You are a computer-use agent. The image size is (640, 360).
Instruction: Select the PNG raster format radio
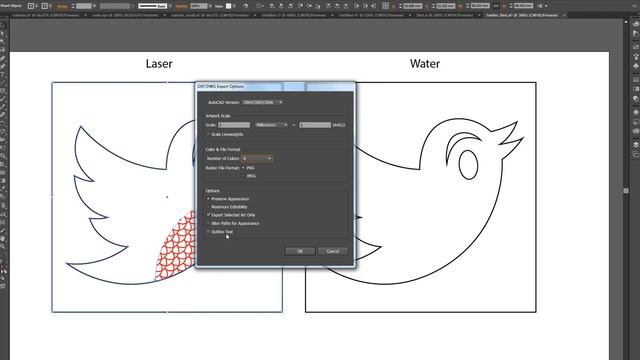click(244, 168)
